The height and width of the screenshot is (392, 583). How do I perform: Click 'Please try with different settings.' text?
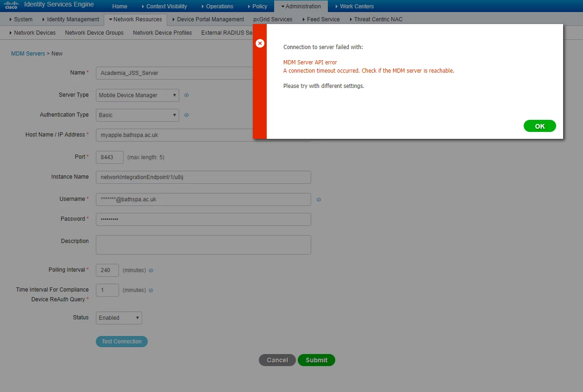[x=324, y=86]
